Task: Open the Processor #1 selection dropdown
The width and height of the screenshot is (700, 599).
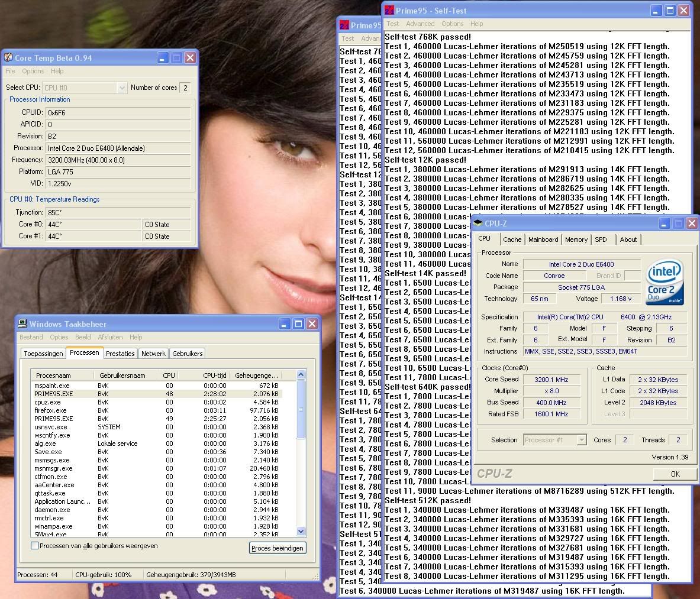Action: [x=582, y=440]
